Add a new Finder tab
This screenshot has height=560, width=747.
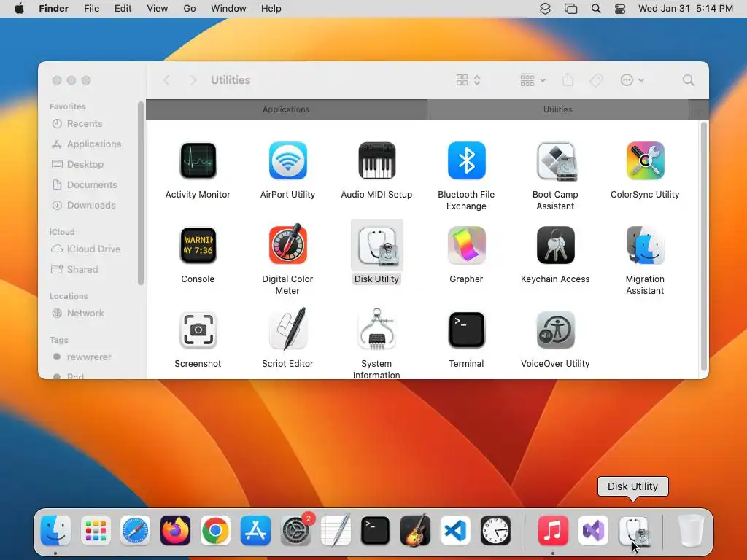(699, 110)
